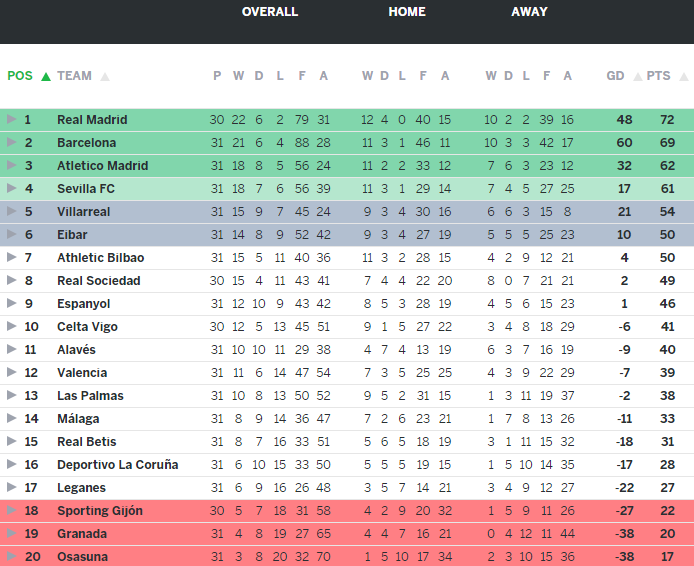Screen dimensions: 694x566
Task: Open Deportivo La Coruña team page
Action: 117,465
